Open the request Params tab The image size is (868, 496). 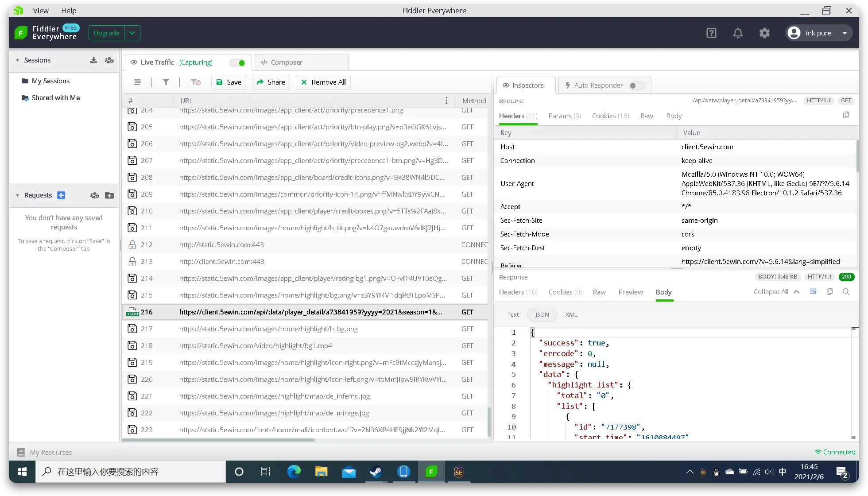coord(565,116)
